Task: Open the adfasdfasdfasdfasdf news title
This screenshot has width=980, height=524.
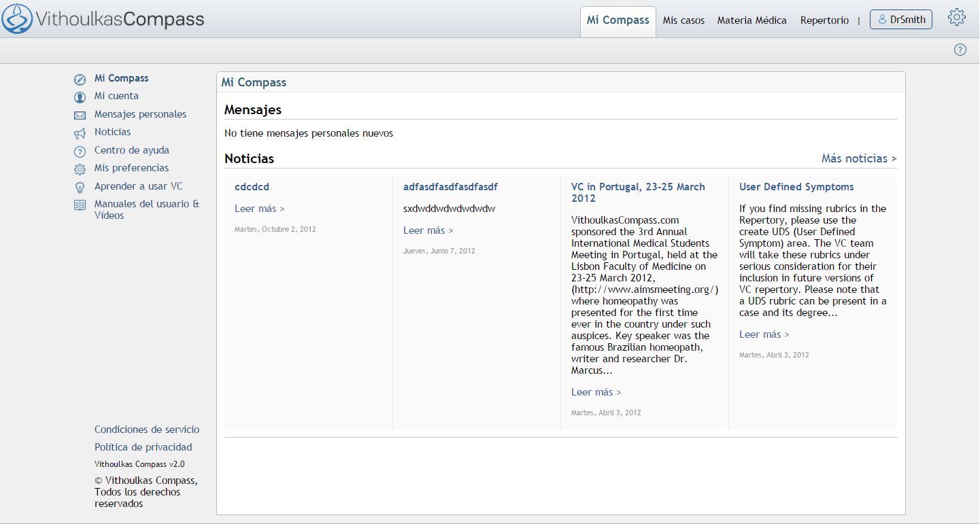Action: point(450,187)
